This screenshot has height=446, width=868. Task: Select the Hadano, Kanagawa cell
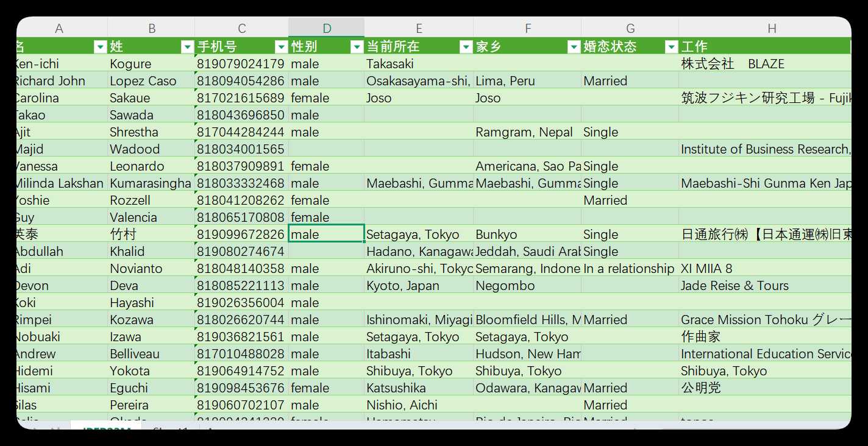tap(419, 251)
